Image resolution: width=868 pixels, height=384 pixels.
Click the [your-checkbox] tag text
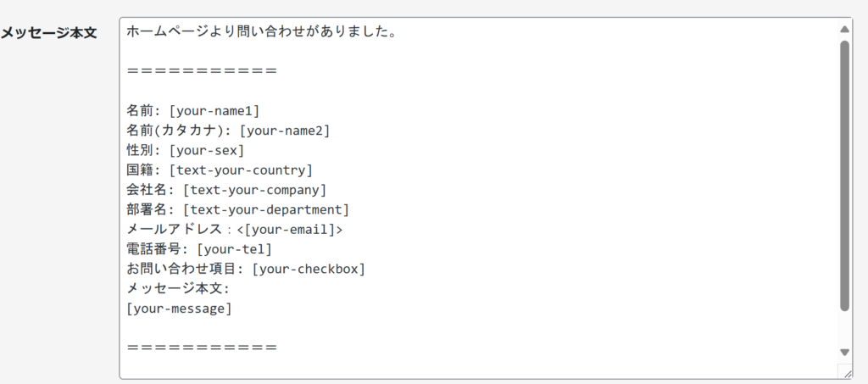(309, 270)
